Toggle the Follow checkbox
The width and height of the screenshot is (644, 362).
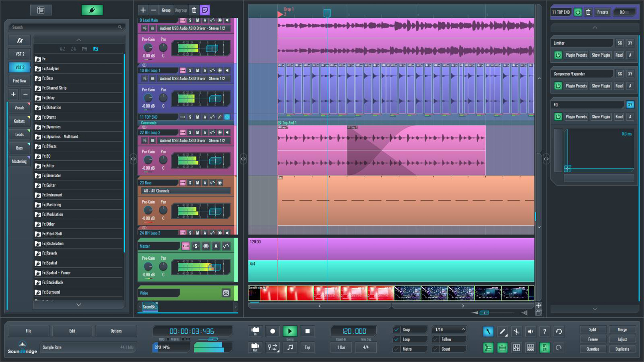coord(436,339)
